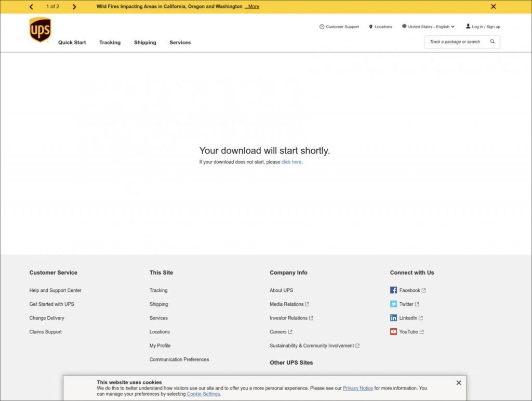Click the LinkedIn icon

coord(393,318)
